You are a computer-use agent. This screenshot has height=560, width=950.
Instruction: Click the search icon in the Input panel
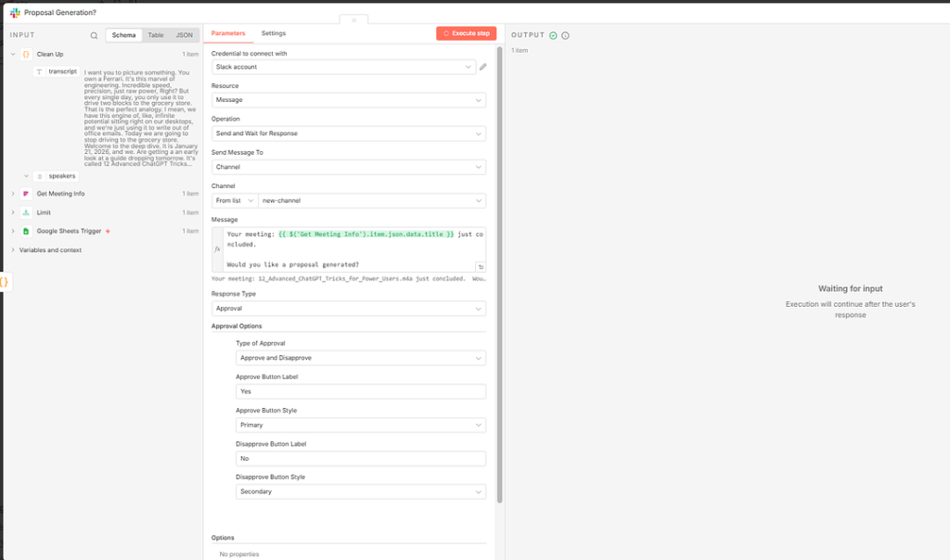tap(94, 35)
